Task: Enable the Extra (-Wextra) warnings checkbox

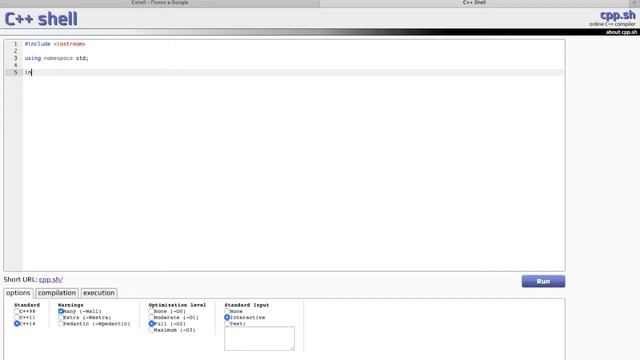Action: [x=61, y=317]
